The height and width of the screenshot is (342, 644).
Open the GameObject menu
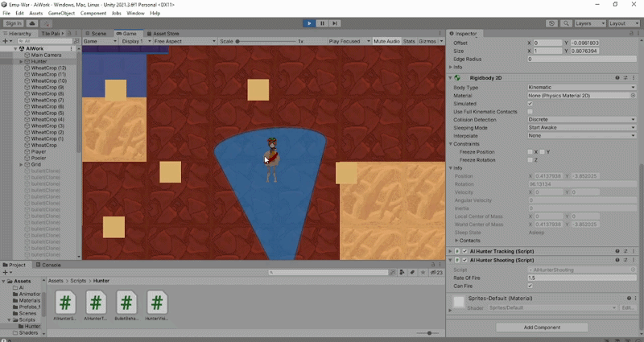point(62,14)
